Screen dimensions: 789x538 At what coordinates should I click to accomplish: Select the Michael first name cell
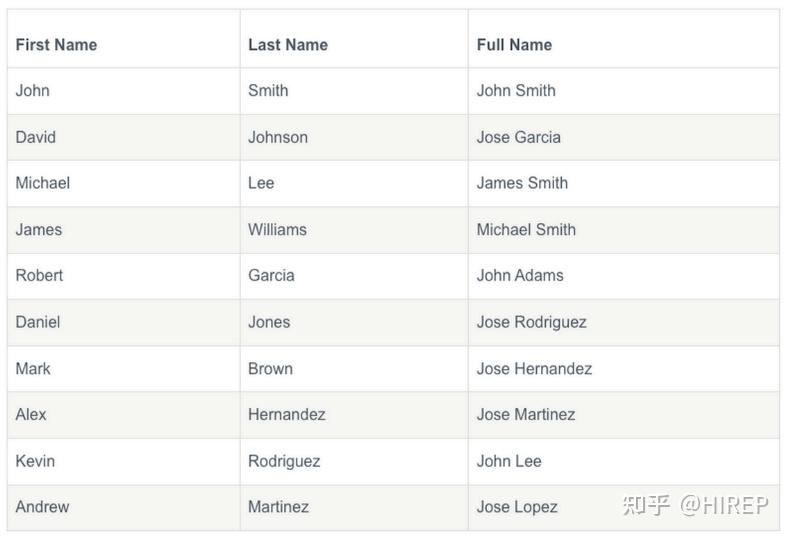[x=43, y=183]
